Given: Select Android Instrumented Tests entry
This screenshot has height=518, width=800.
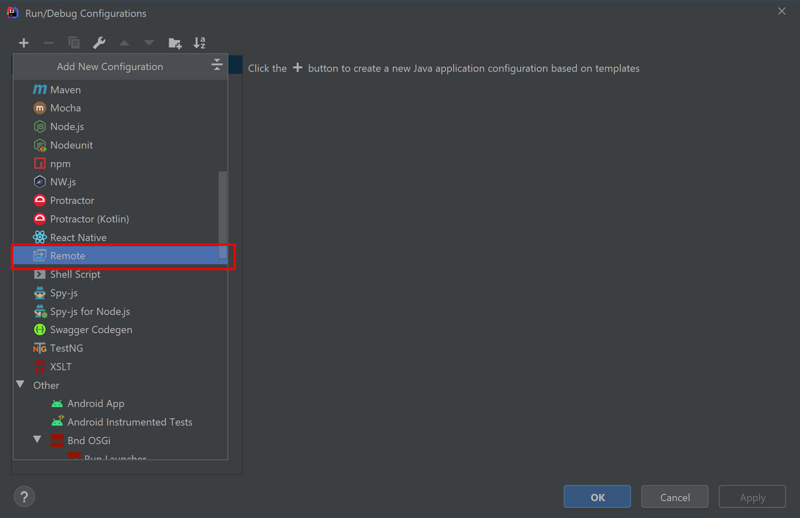Looking at the screenshot, I should [x=120, y=422].
